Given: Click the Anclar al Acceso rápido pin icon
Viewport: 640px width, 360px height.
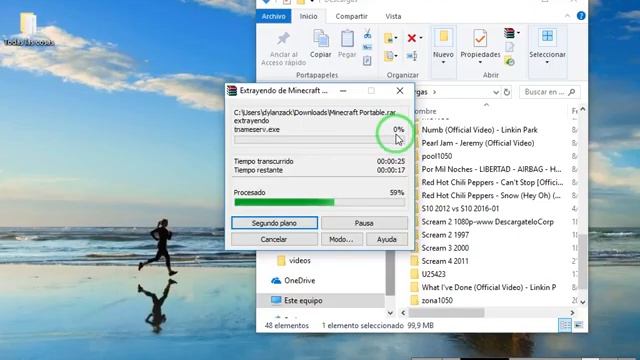Looking at the screenshot, I should click(x=283, y=38).
